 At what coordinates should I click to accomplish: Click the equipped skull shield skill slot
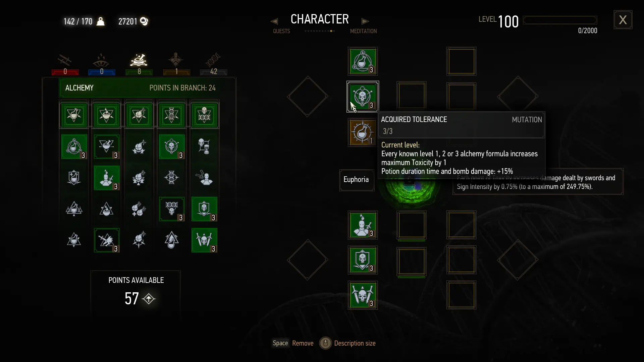[x=363, y=260]
